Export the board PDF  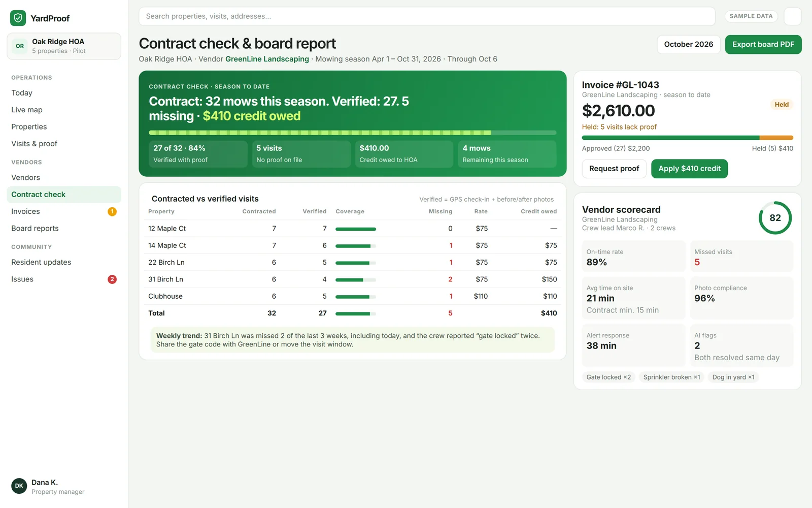[763, 44]
